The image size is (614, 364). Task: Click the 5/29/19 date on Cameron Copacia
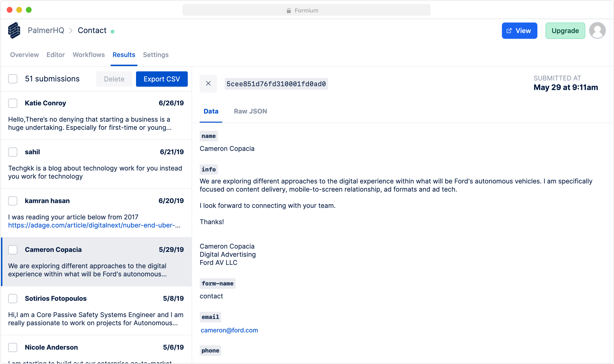pos(171,250)
